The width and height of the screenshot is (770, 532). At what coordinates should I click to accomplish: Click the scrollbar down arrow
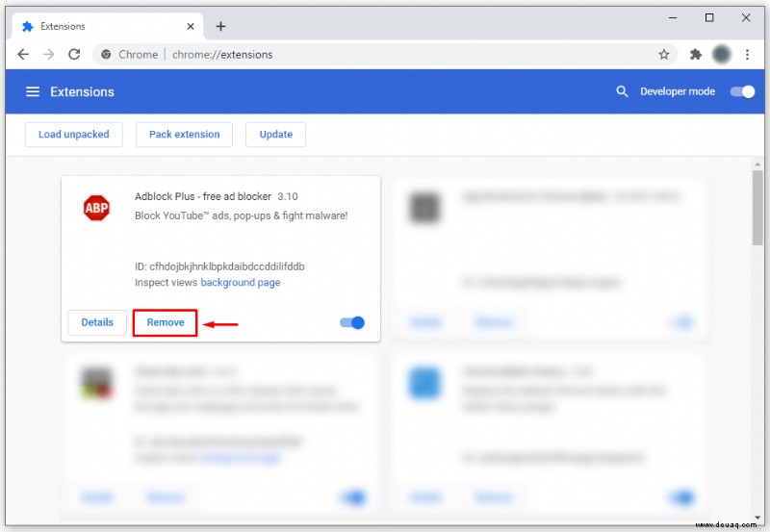click(757, 518)
